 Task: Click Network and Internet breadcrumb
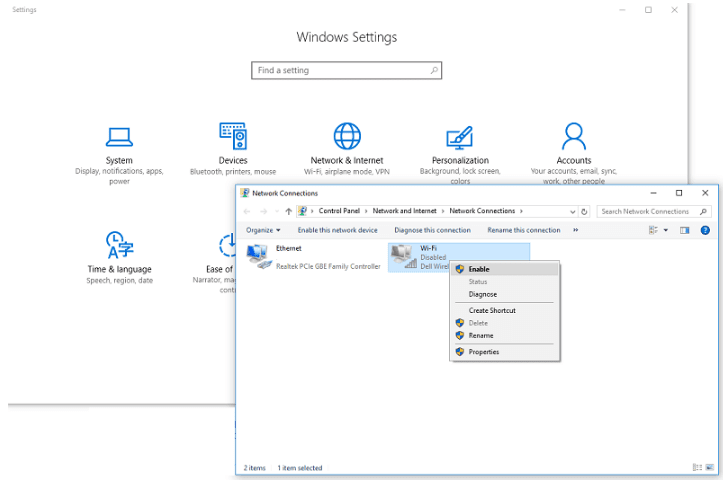pos(404,211)
